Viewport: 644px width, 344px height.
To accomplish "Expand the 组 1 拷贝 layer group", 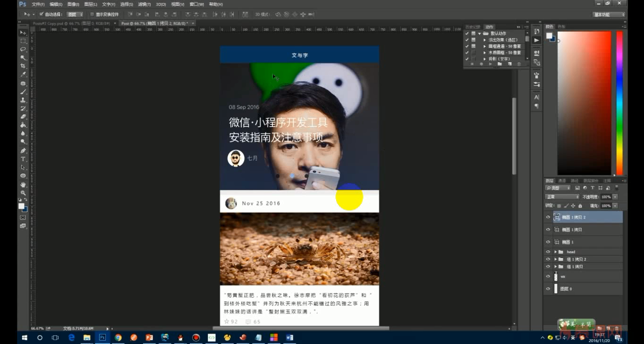I will [x=555, y=267].
